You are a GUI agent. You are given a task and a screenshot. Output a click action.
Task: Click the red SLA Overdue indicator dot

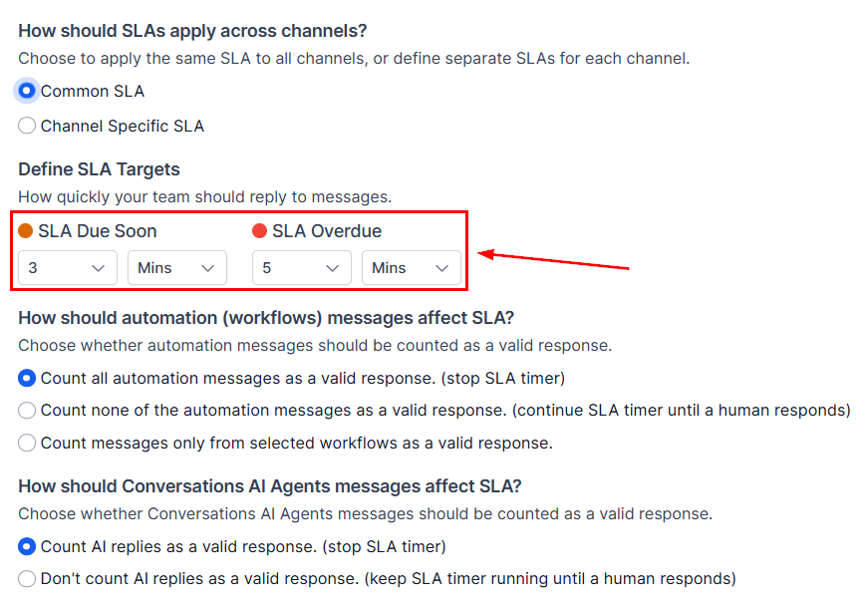(261, 230)
